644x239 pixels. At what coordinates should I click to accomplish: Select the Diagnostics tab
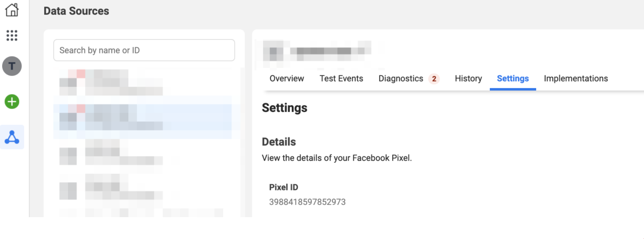(x=401, y=79)
